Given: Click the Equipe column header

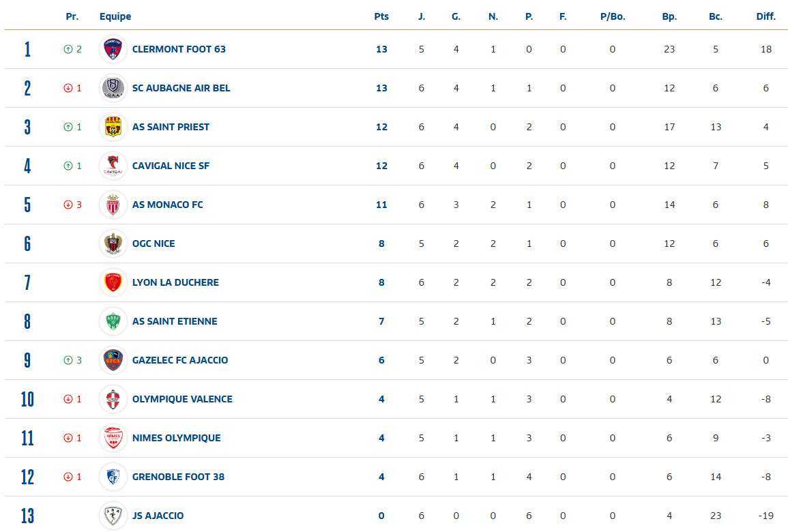Looking at the screenshot, I should 115,16.
